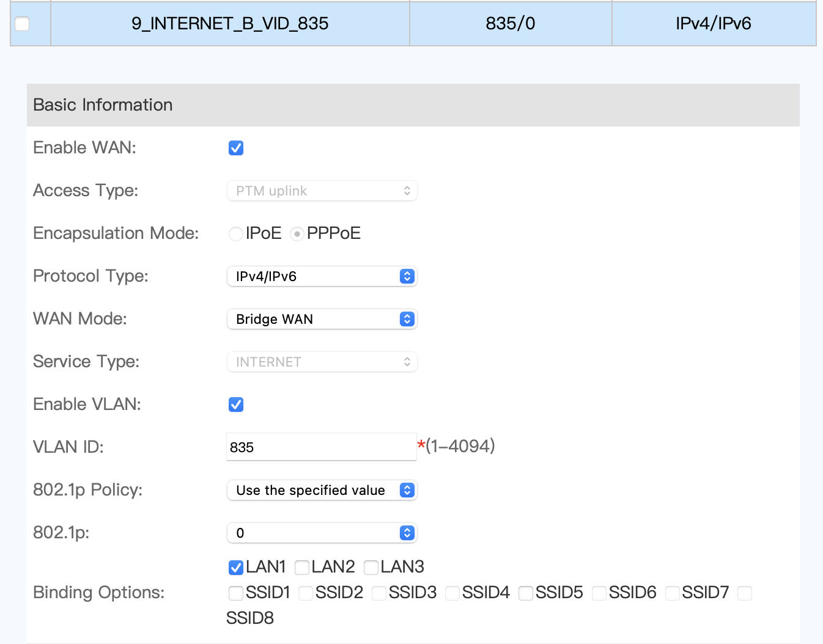Uncheck the LAN1 binding option
Screen dimensions: 823x644
click(236, 568)
